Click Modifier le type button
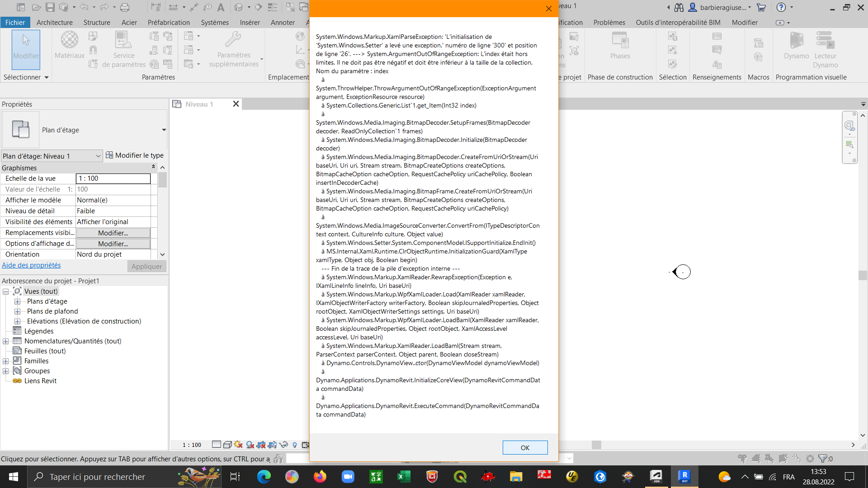This screenshot has width=868, height=488. click(135, 155)
